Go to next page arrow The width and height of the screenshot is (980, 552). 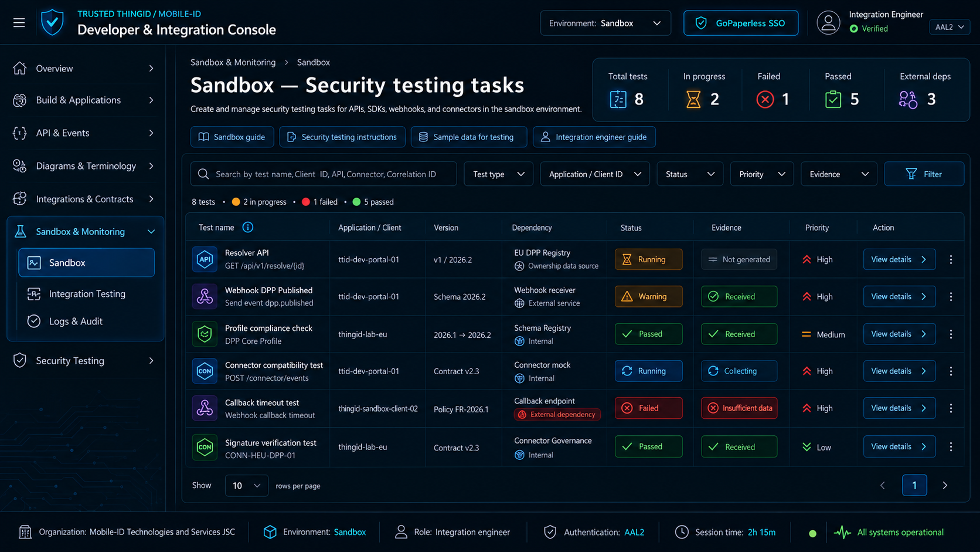click(945, 486)
